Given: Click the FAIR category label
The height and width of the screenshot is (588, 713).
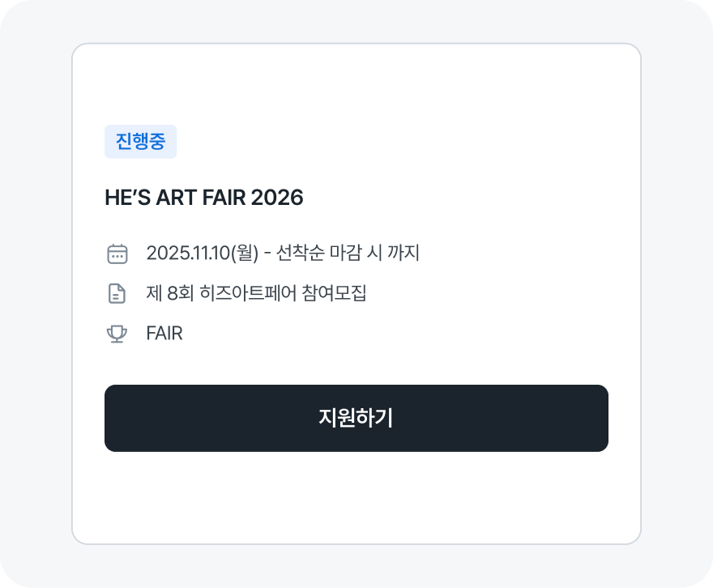Looking at the screenshot, I should 164,334.
